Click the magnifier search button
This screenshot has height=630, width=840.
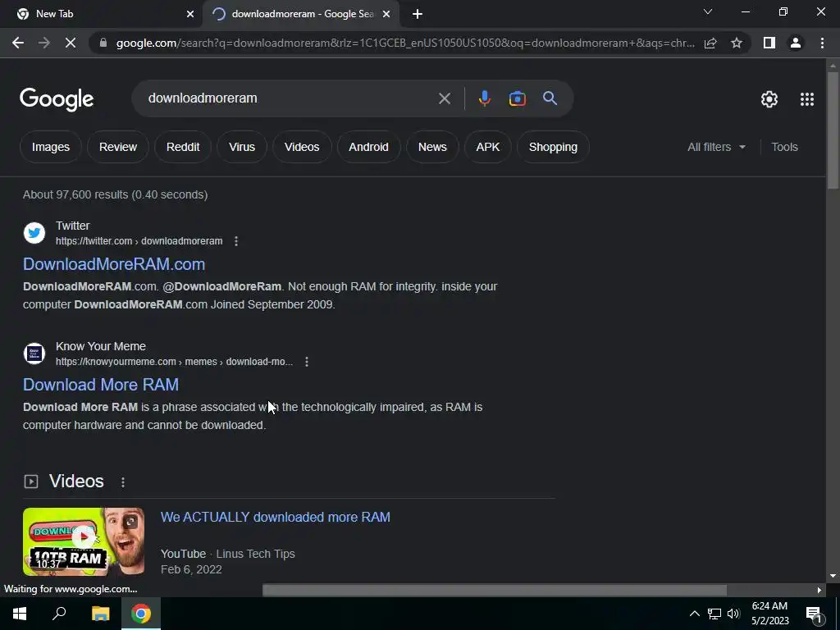[x=550, y=98]
